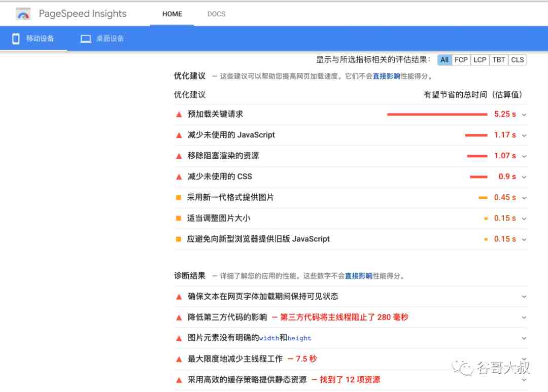Image resolution: width=548 pixels, height=392 pixels.
Task: Click red triangle icon beside 移除阻塞渲染的资源
Action: click(179, 156)
